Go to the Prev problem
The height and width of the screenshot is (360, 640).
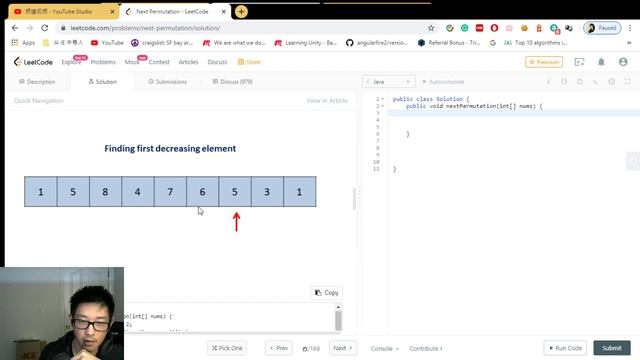coord(279,348)
